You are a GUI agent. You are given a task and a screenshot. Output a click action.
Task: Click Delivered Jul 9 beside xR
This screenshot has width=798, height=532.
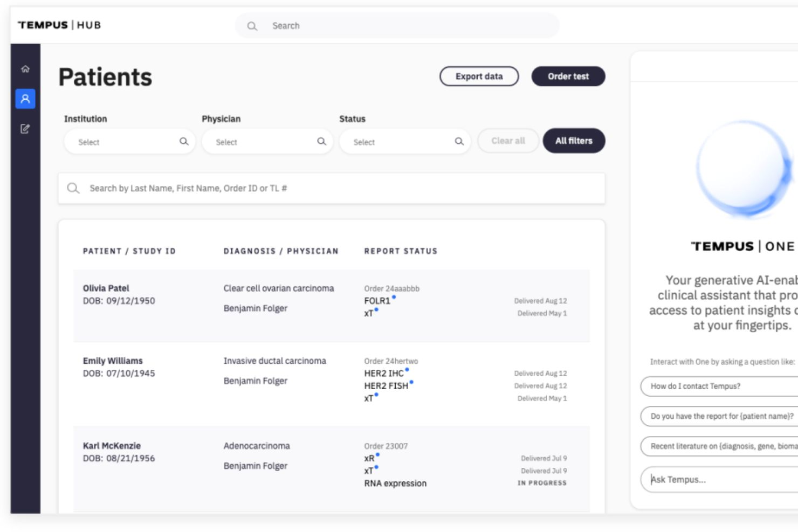click(544, 458)
